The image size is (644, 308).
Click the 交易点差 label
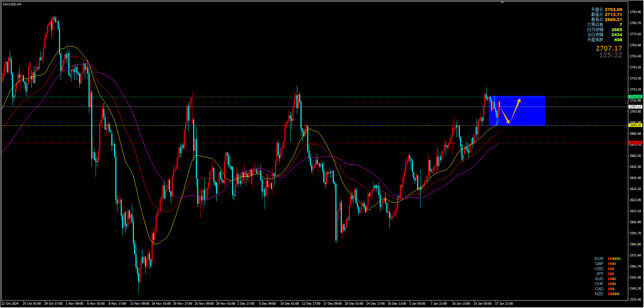(x=595, y=25)
